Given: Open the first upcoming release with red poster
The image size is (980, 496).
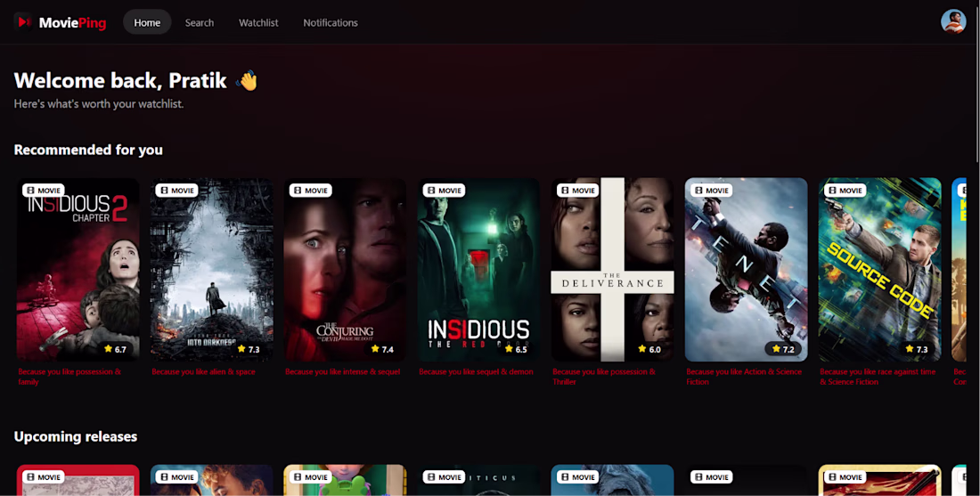Looking at the screenshot, I should coord(78,480).
